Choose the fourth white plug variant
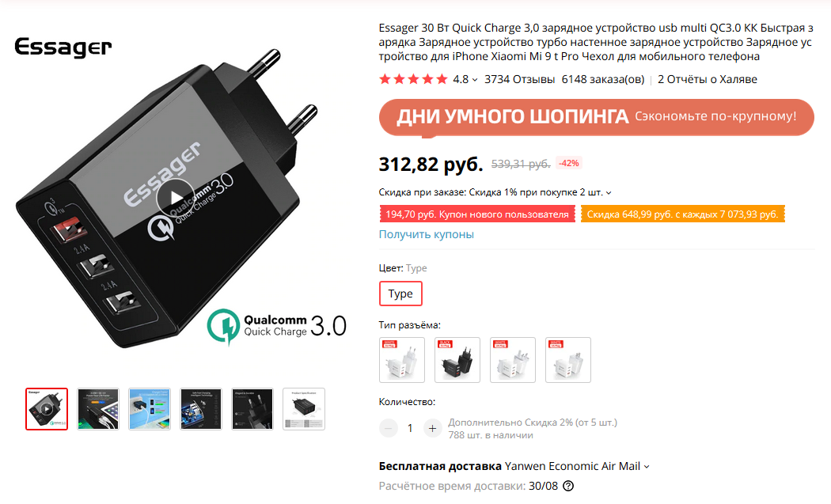The image size is (831, 504). [568, 360]
